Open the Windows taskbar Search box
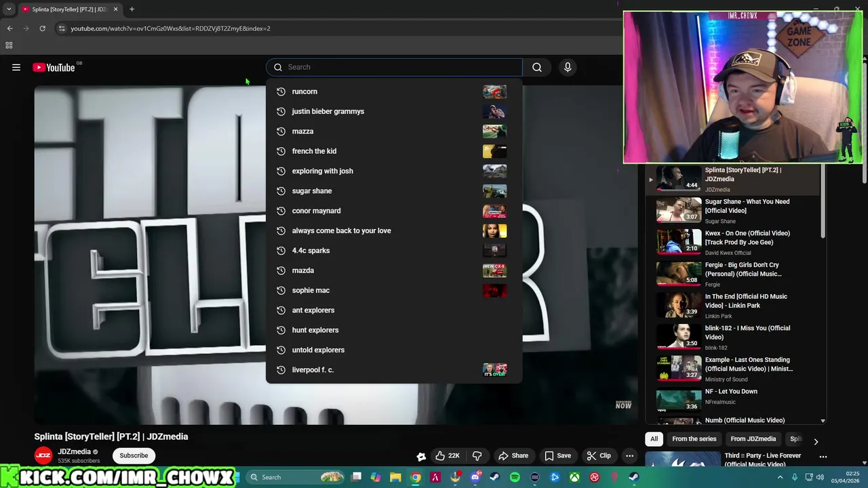 click(296, 477)
